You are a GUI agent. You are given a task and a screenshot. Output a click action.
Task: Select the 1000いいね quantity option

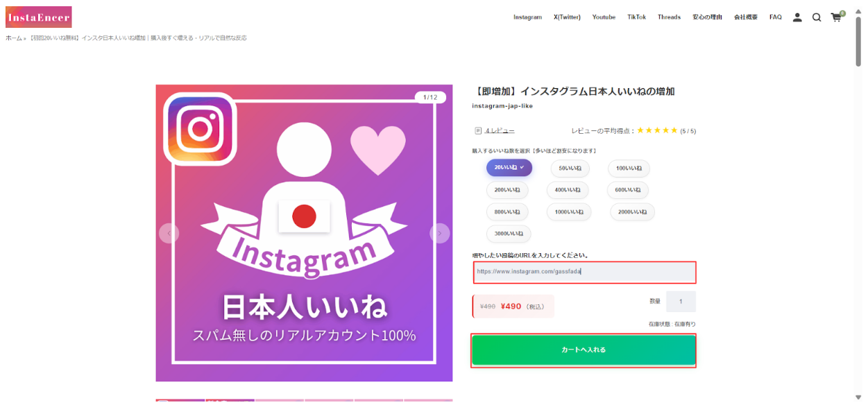pyautogui.click(x=569, y=212)
